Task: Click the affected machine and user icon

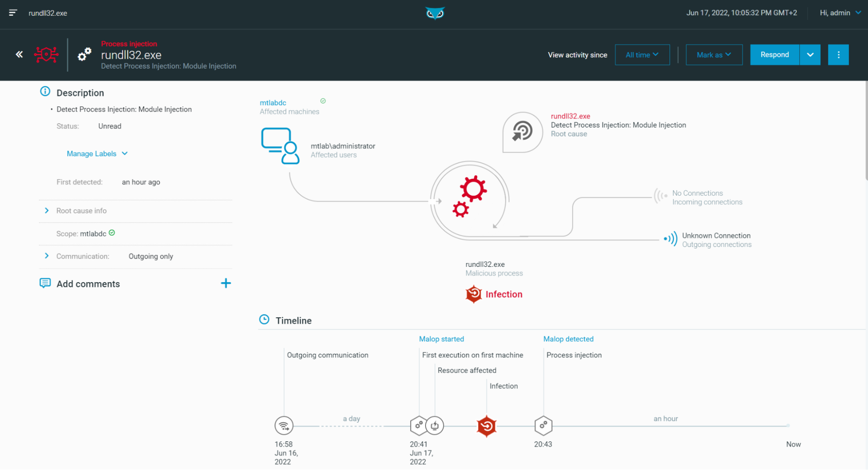Action: click(x=280, y=146)
